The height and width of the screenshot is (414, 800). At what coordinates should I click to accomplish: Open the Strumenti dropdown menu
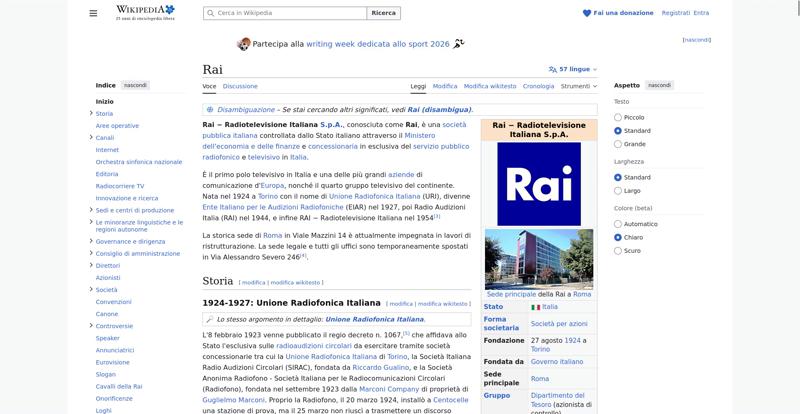(x=579, y=86)
